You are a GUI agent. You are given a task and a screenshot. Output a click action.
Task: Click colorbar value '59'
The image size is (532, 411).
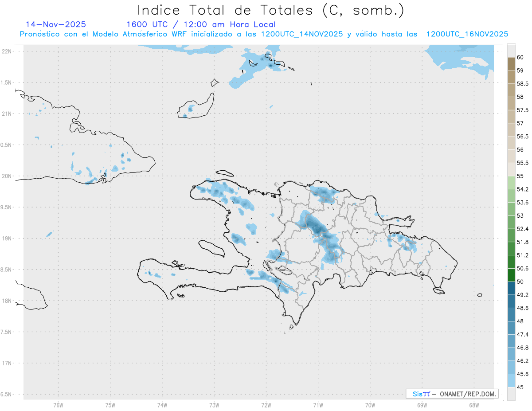click(x=520, y=70)
